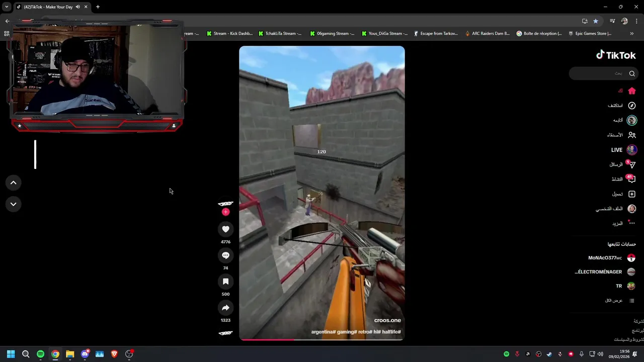
Task: Open the Windows taskbar search
Action: (26, 354)
